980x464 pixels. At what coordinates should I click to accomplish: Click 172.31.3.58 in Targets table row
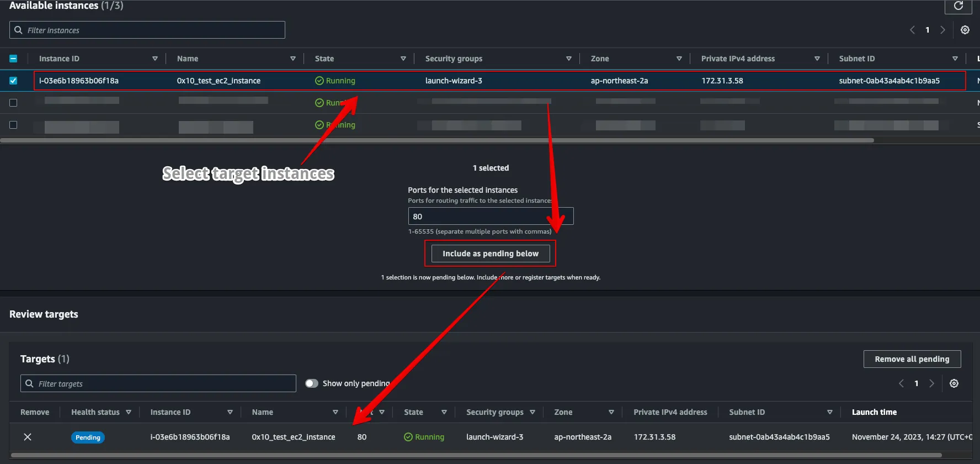pos(655,437)
